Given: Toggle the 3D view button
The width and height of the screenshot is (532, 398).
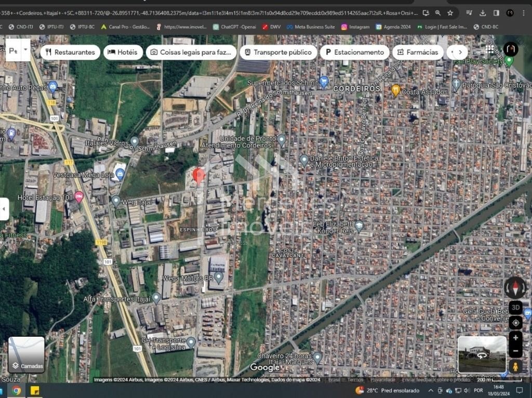Looking at the screenshot, I should [515, 308].
